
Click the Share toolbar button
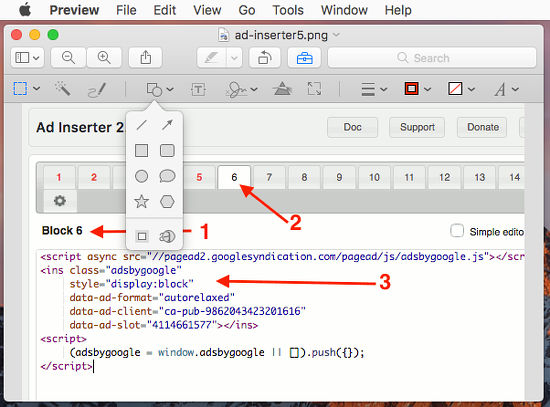point(146,58)
